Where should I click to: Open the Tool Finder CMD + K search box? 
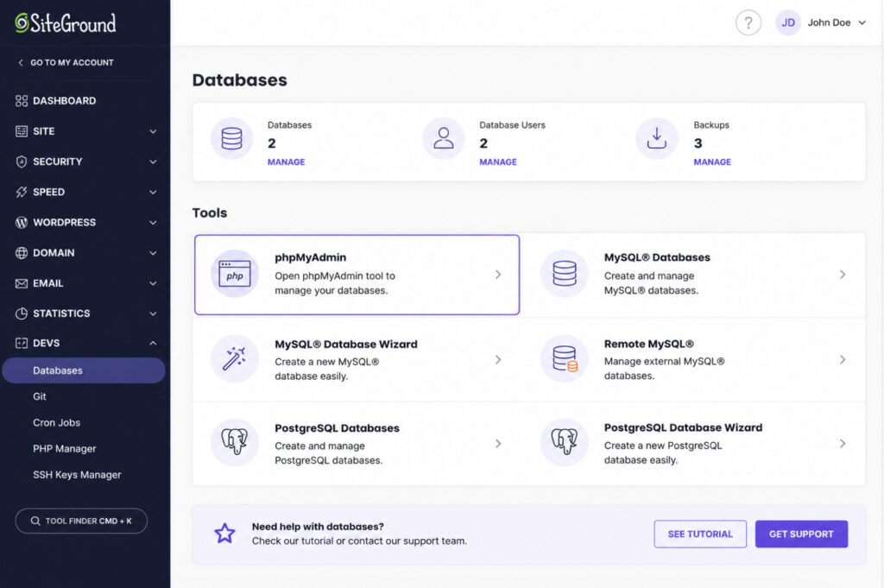81,521
